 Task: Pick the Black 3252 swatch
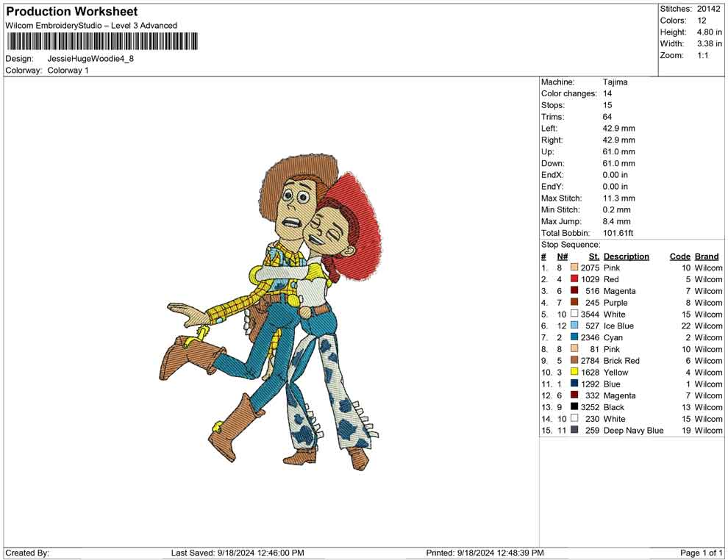(574, 406)
